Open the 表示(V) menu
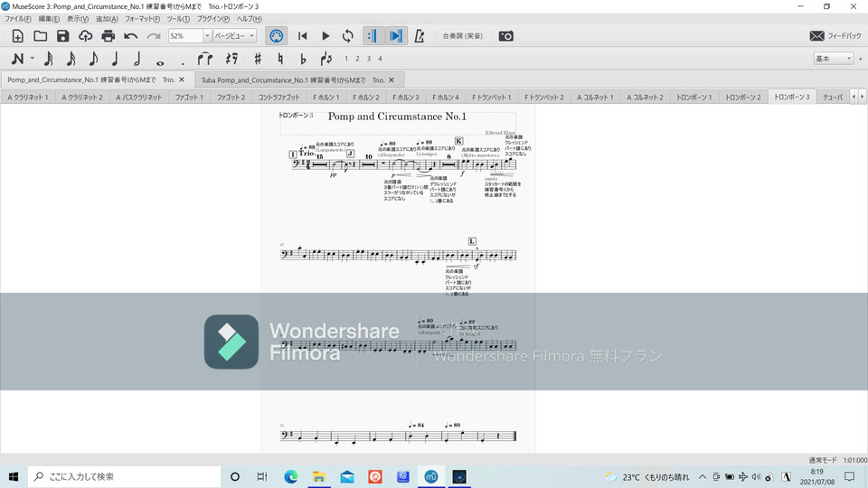Viewport: 868px width, 488px height. [78, 19]
